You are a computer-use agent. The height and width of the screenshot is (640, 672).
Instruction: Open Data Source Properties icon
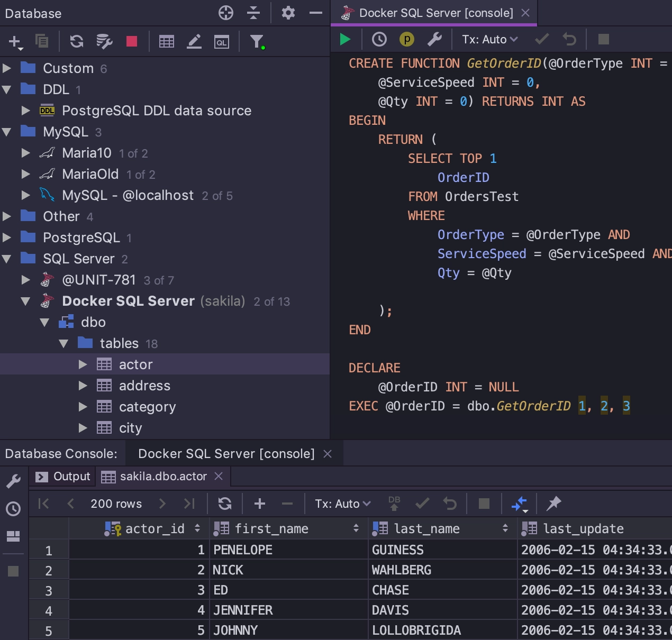104,41
